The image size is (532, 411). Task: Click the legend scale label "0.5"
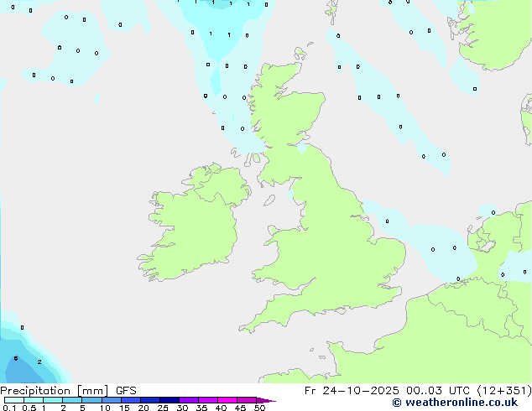click(29, 408)
